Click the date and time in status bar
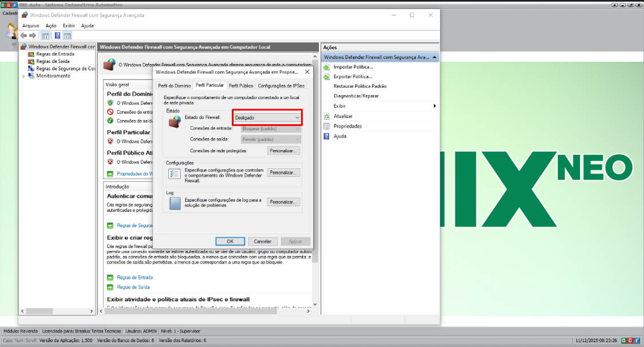 (x=596, y=341)
